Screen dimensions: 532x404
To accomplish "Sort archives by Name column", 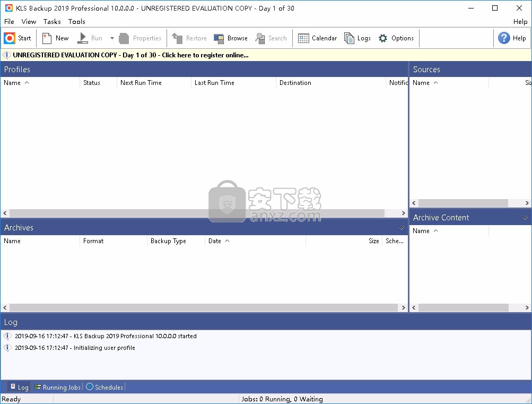I will (x=40, y=240).
